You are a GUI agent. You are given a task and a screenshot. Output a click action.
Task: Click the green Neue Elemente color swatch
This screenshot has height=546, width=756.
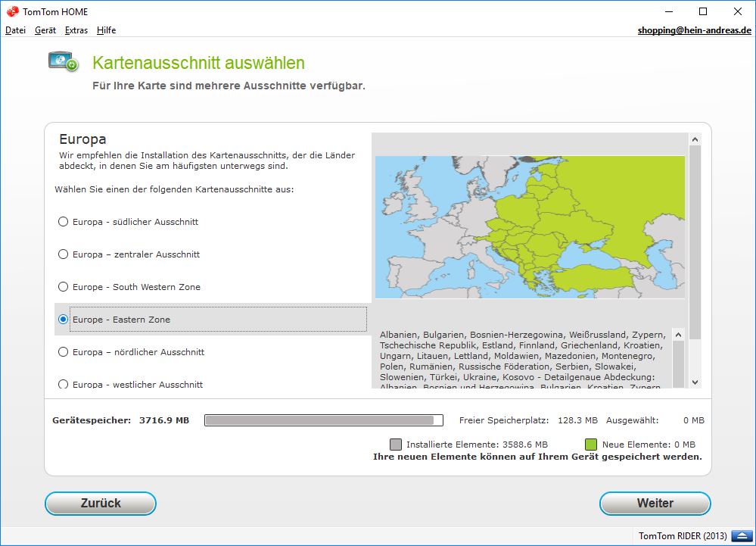click(591, 445)
